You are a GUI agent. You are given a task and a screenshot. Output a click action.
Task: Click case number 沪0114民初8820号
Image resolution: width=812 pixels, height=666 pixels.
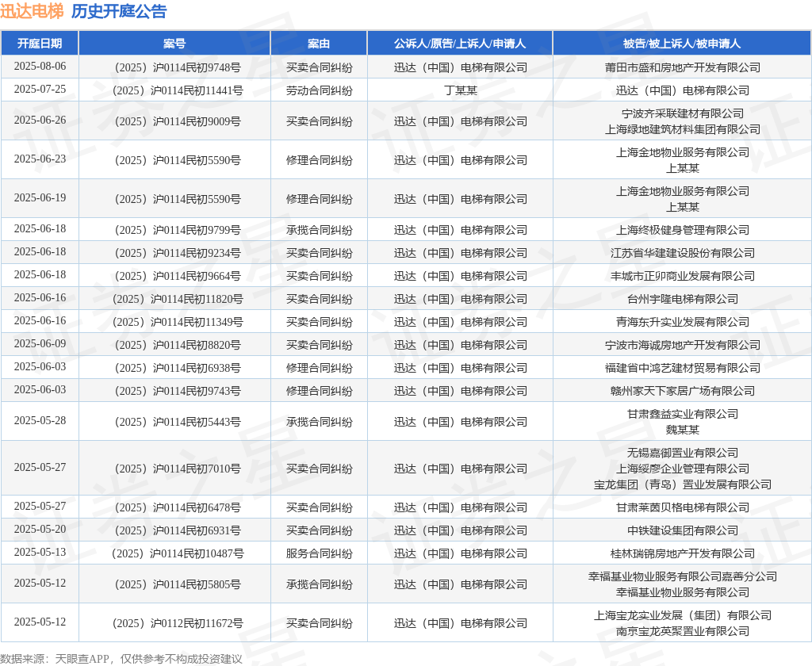point(197,346)
